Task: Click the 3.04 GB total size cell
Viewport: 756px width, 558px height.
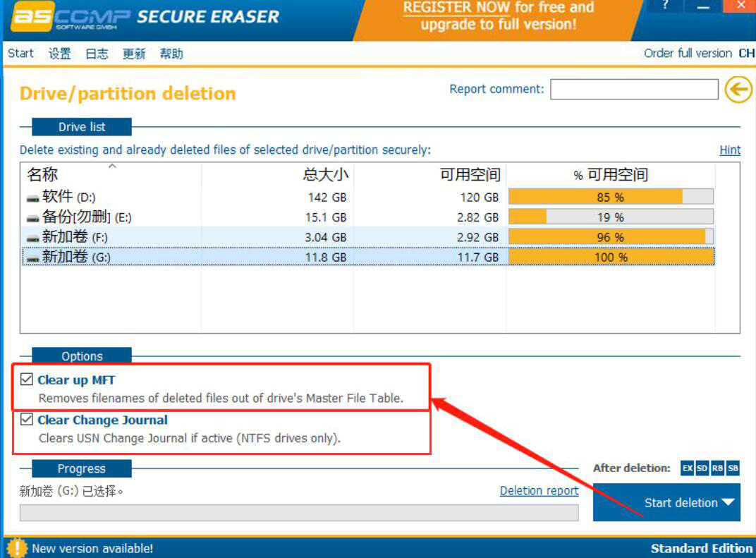Action: tap(325, 237)
